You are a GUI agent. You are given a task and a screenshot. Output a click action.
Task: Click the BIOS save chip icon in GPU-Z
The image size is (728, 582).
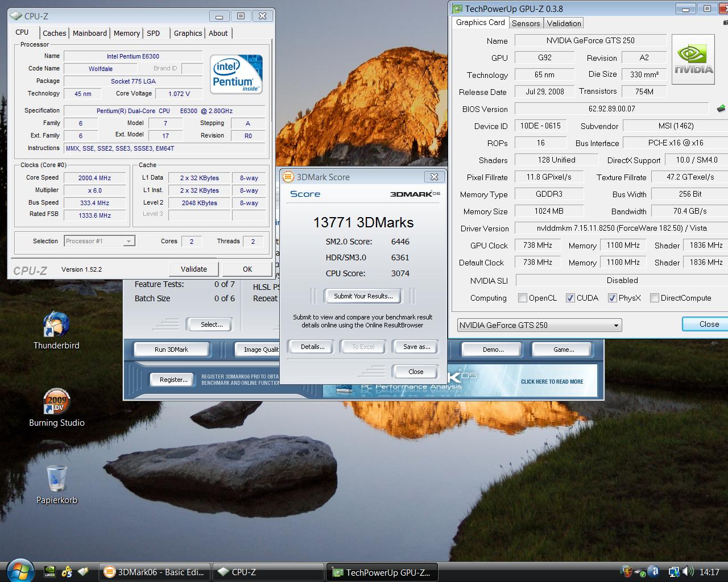click(x=721, y=108)
